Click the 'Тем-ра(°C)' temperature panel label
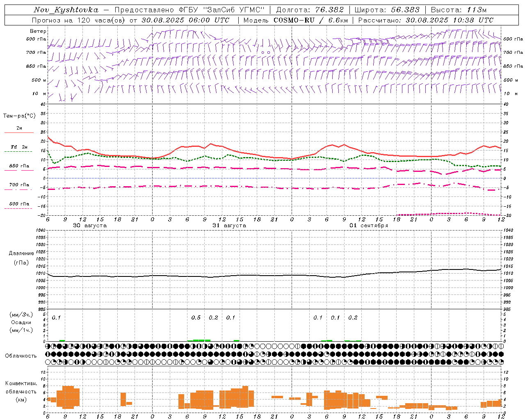Image resolution: width=525 pixels, height=420 pixels. (19, 116)
